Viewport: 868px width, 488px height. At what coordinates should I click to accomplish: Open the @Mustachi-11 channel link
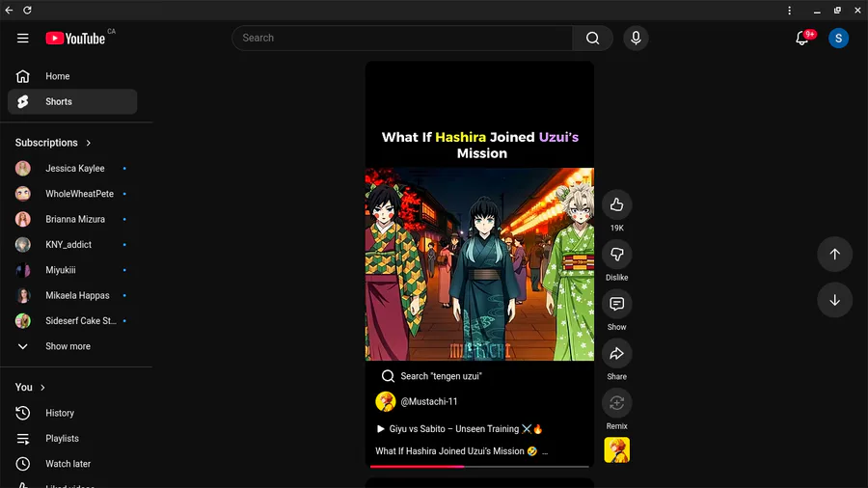tap(429, 402)
